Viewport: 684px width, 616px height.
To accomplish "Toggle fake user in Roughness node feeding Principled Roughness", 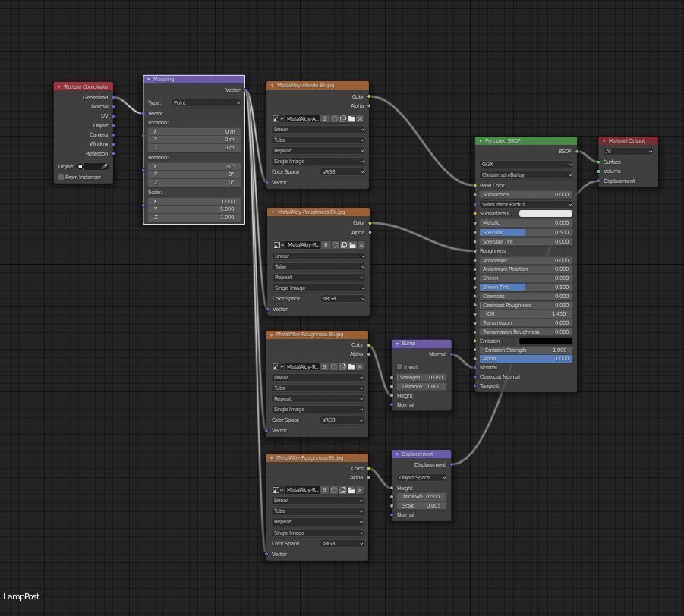I will point(336,245).
